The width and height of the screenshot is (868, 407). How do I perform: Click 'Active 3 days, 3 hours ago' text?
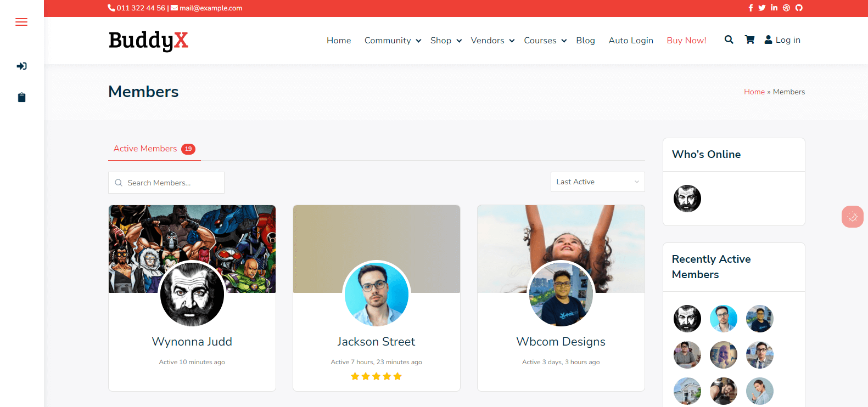point(561,362)
